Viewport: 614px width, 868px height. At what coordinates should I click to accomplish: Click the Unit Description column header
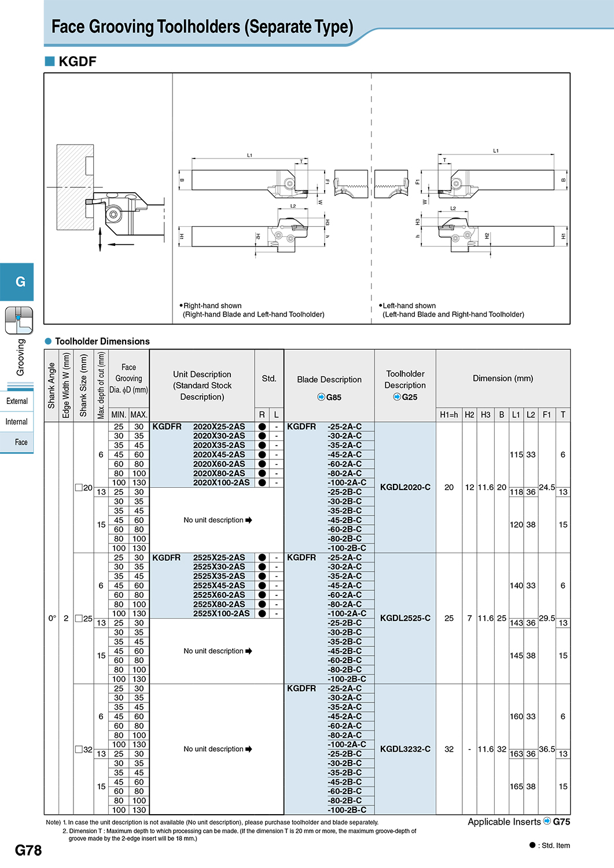(202, 385)
